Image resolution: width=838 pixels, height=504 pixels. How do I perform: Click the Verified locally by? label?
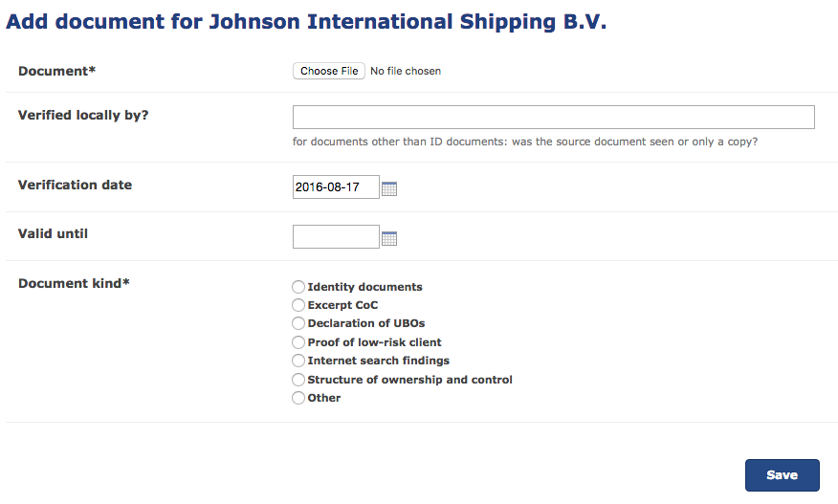pos(83,116)
